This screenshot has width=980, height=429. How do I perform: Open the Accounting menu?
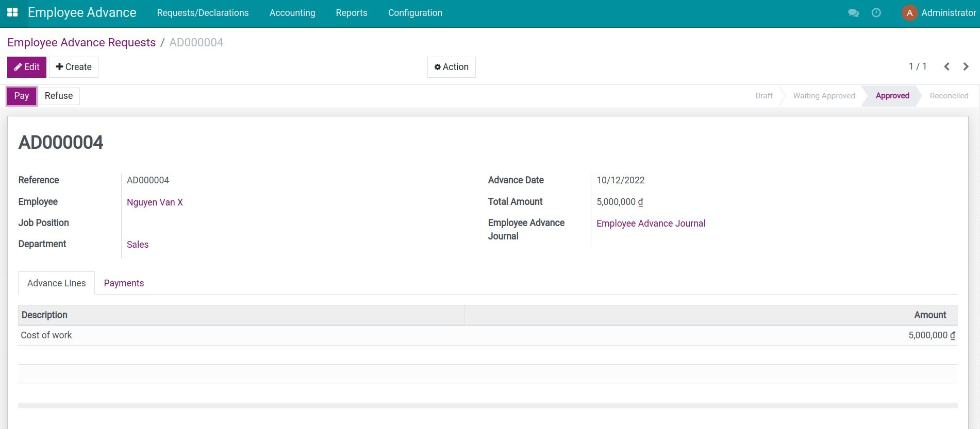(292, 13)
